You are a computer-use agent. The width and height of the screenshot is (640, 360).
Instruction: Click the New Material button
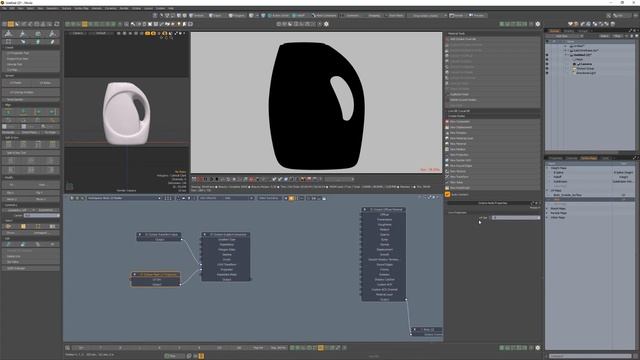493,144
